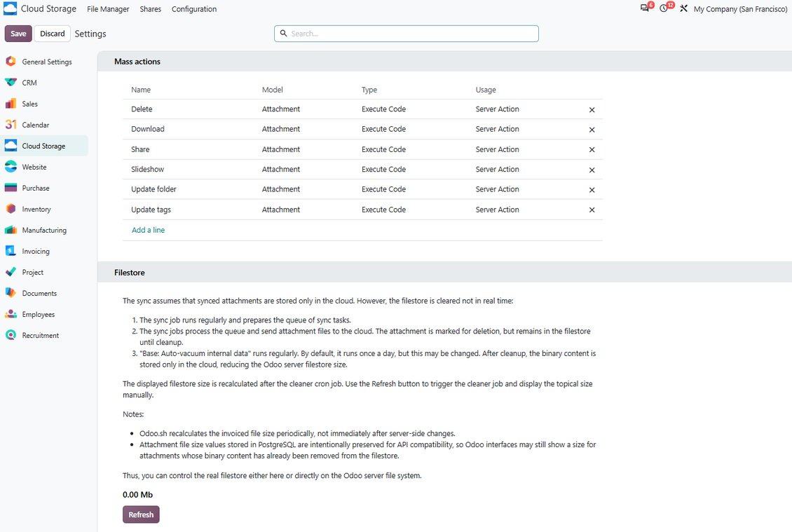The width and height of the screenshot is (792, 532).
Task: Switch company via My Company selector
Action: 740,9
